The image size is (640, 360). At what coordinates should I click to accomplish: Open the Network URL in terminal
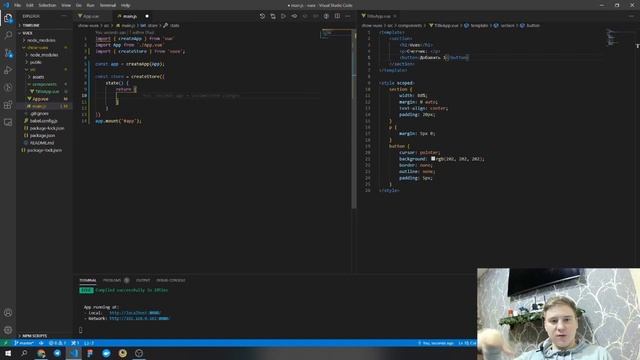tap(139, 318)
